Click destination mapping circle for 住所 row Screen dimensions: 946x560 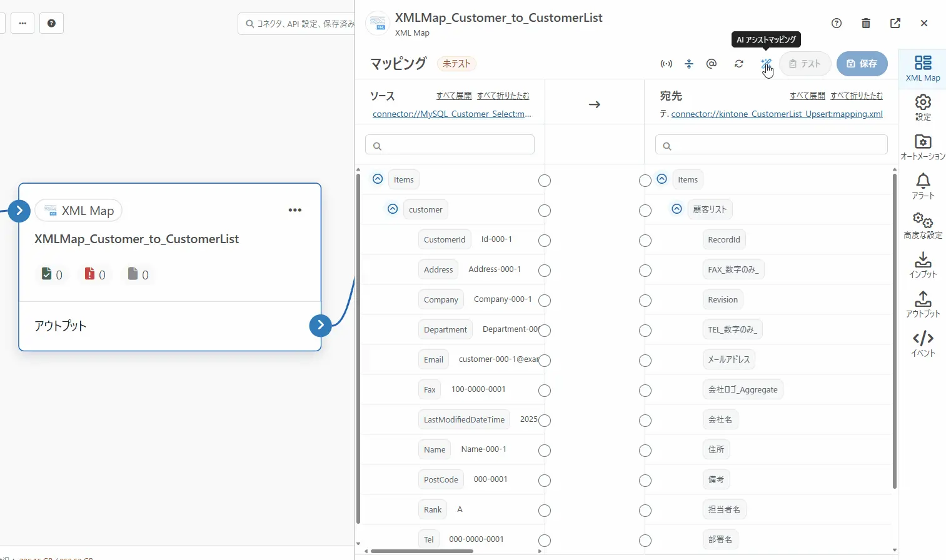[x=645, y=451]
